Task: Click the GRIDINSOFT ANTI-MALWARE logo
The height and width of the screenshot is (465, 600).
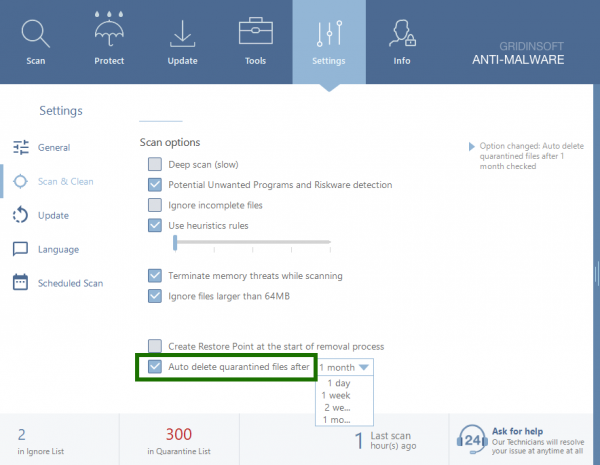Action: [518, 53]
